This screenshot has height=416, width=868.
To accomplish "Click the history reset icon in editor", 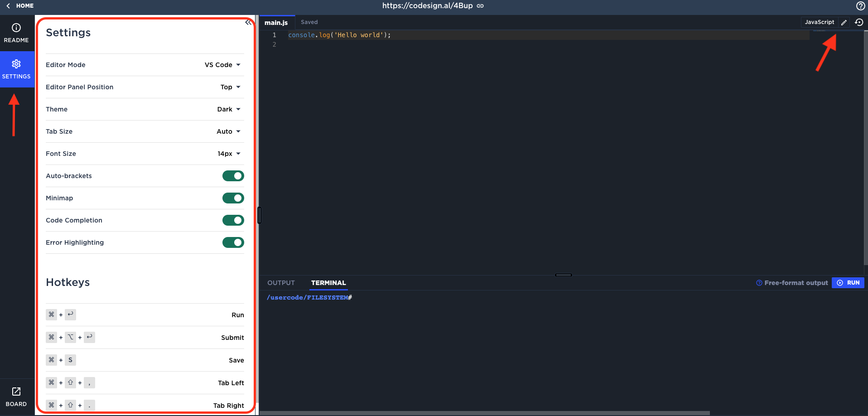I will [859, 22].
